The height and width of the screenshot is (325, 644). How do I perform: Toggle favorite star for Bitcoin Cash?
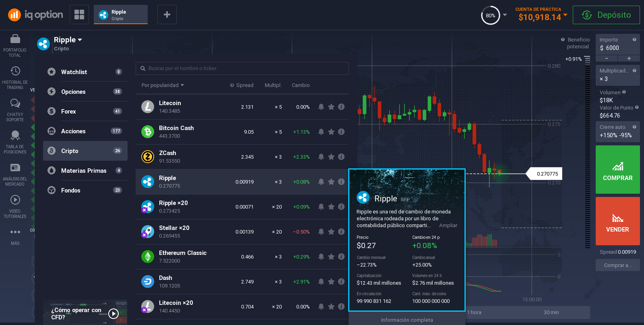331,132
